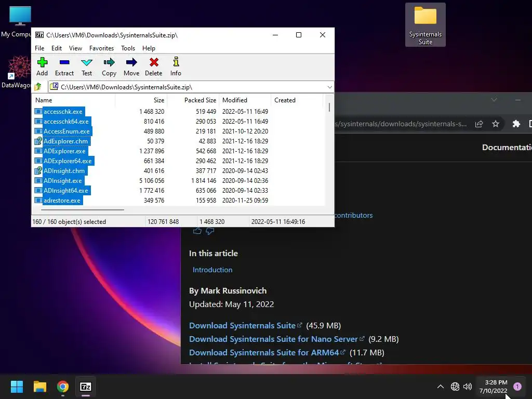Click the Copy toolbar icon
This screenshot has width=532, height=399.
click(109, 66)
